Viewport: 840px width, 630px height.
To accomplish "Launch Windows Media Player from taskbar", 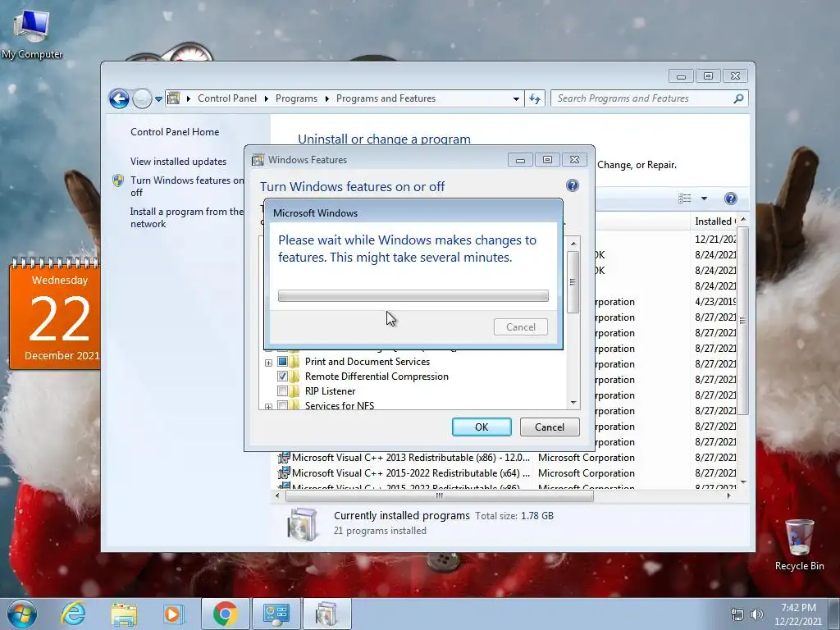I will point(173,614).
